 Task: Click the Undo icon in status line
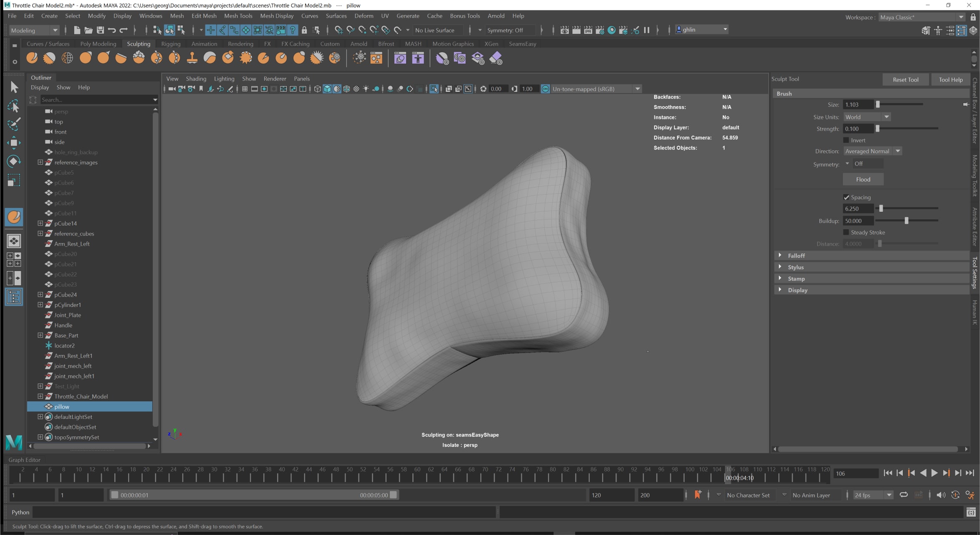coord(111,30)
